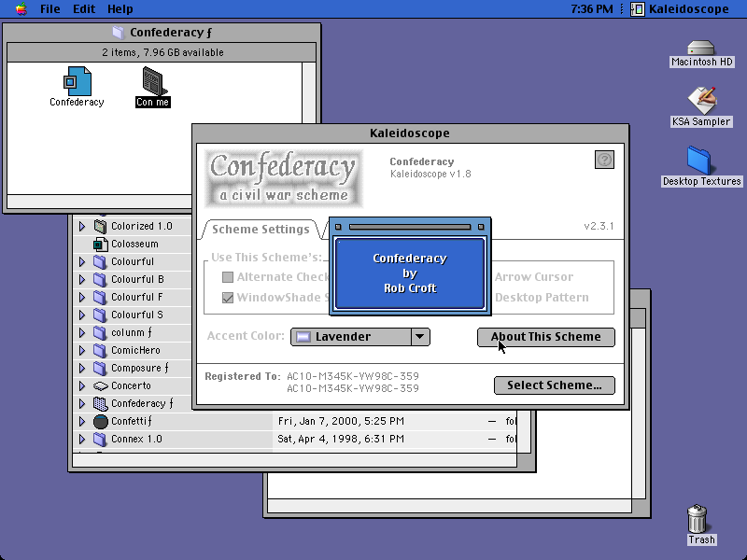
Task: Expand the Composure ƒ folder
Action: [82, 368]
